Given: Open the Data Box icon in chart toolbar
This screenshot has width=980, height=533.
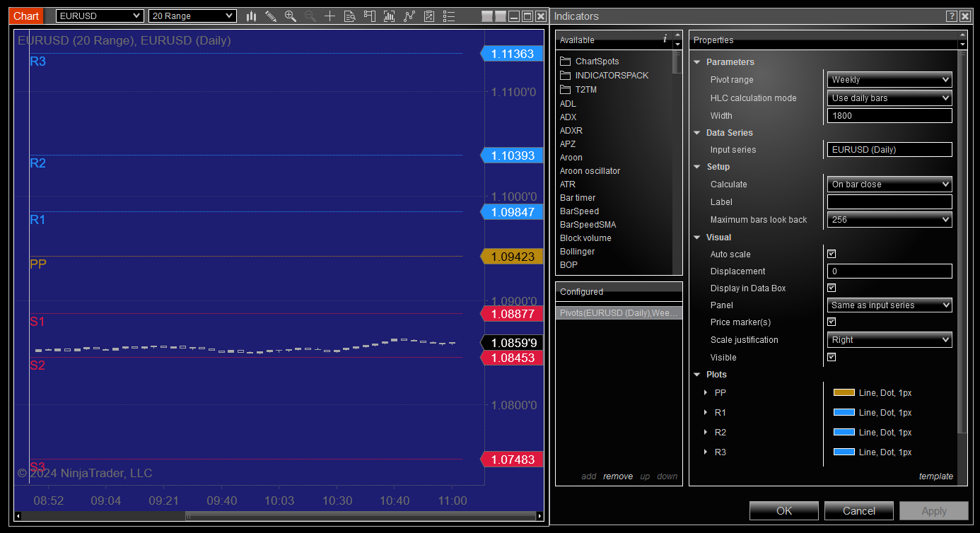Looking at the screenshot, I should pyautogui.click(x=349, y=16).
